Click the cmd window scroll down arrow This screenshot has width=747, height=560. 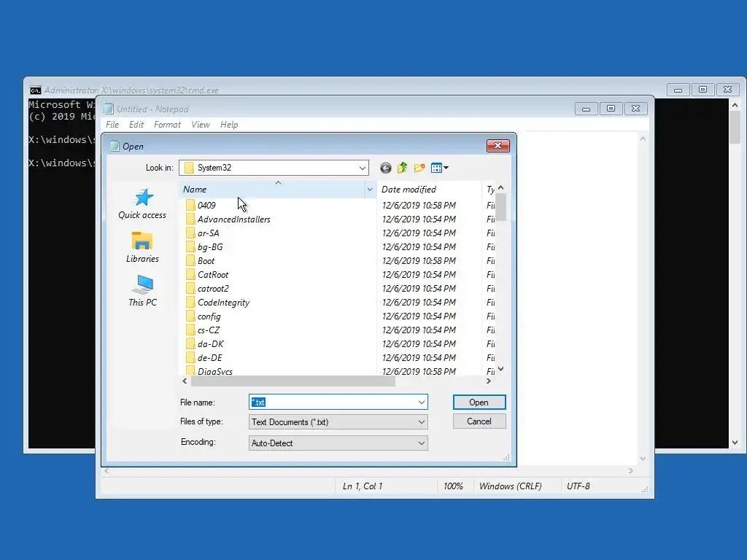[735, 443]
